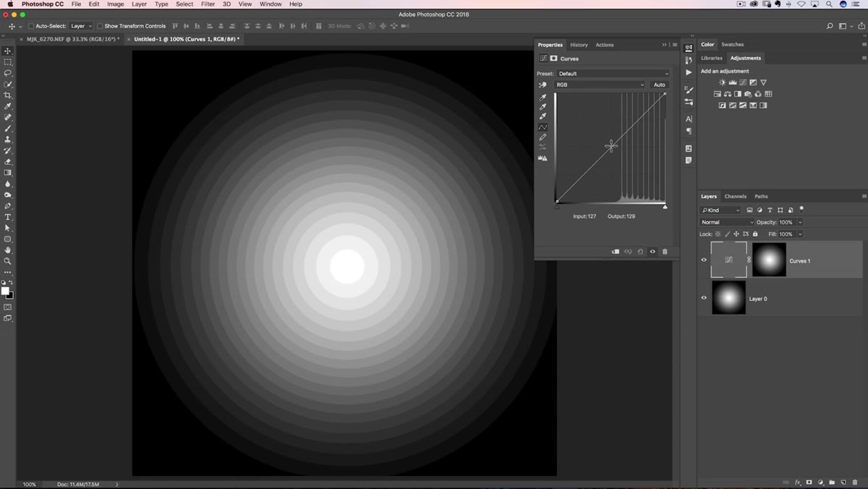The height and width of the screenshot is (489, 868).
Task: Select the edit-points curve mode icon
Action: click(543, 127)
